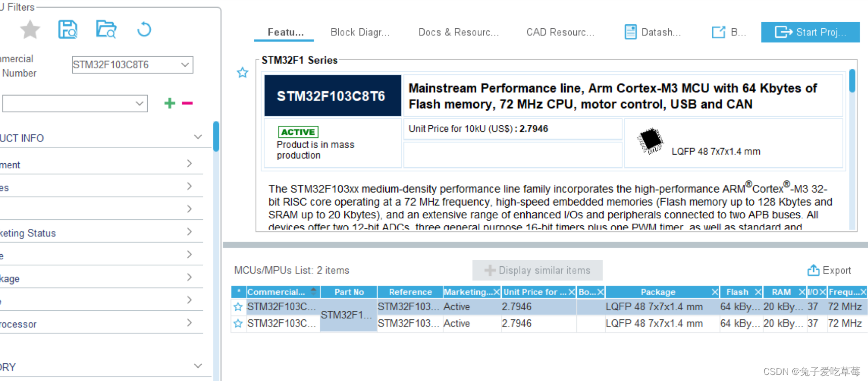Click the ACTIVE status badge
This screenshot has height=381, width=868.
coord(298,132)
